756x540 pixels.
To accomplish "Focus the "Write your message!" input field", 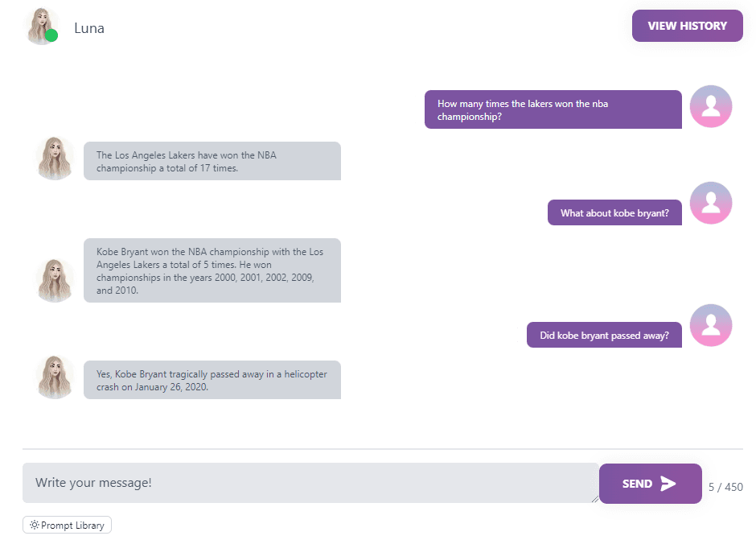I will coord(310,483).
